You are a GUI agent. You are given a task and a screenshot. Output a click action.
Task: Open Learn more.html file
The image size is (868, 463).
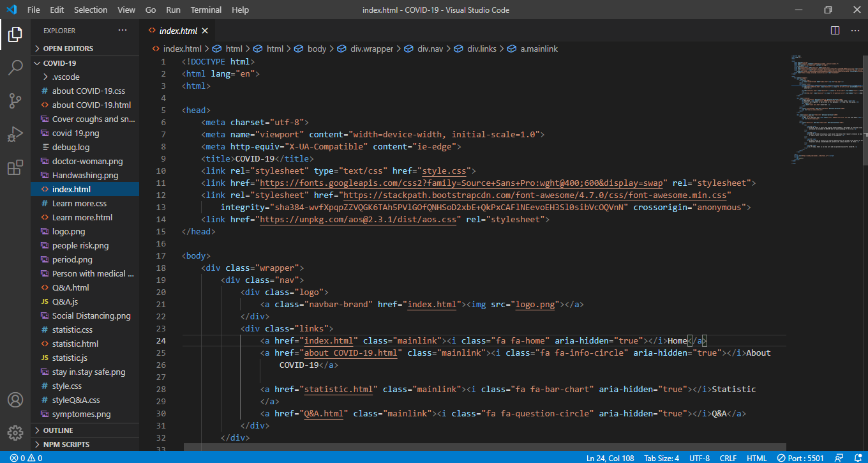[x=85, y=218]
